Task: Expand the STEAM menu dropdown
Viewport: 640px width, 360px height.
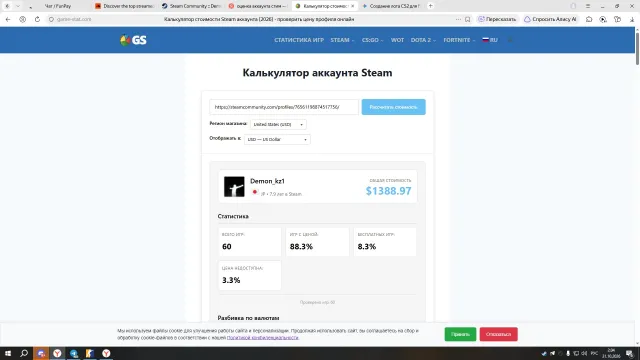Action: 342,40
